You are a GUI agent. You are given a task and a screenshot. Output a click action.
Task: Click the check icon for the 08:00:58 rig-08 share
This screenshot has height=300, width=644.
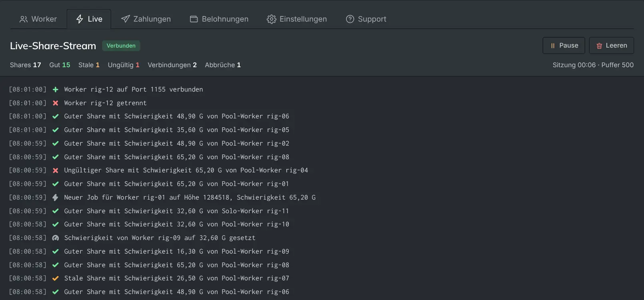(x=56, y=265)
